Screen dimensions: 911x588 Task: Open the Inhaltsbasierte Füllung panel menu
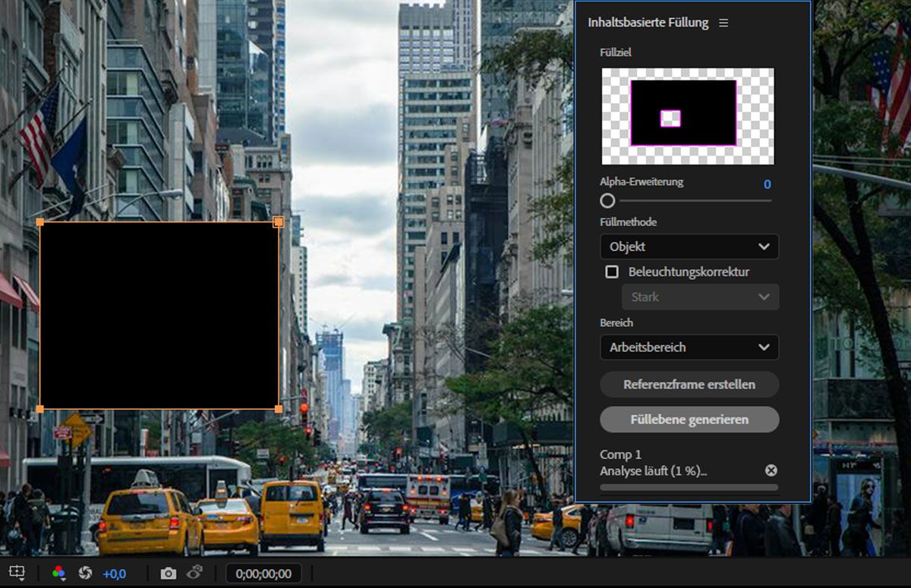(x=723, y=23)
